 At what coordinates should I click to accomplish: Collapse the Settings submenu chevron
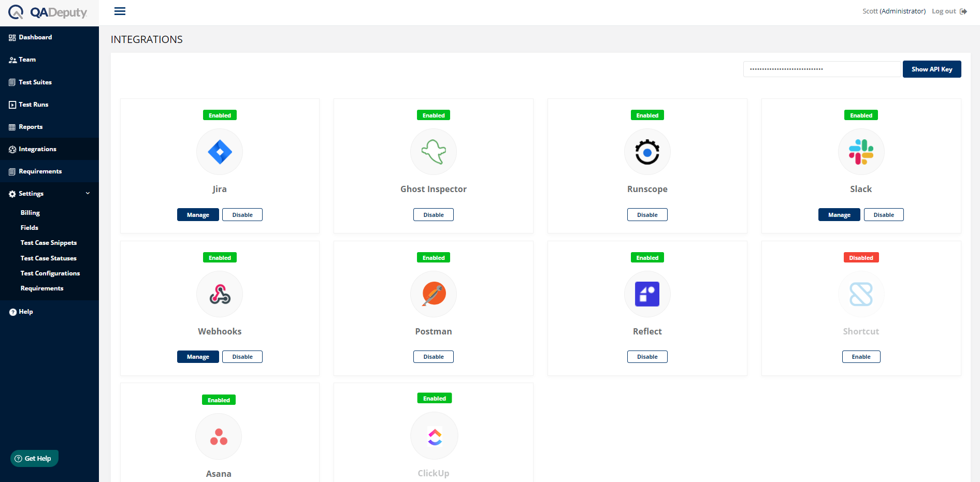tap(88, 193)
